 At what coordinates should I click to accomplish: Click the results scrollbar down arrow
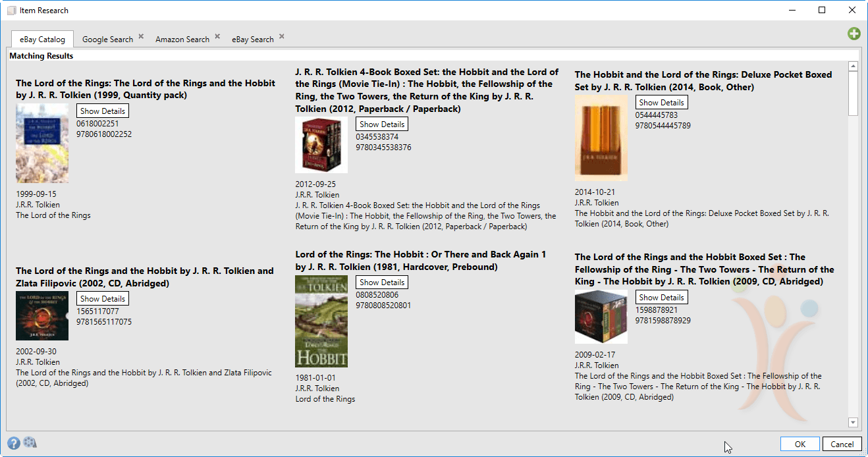[x=853, y=422]
